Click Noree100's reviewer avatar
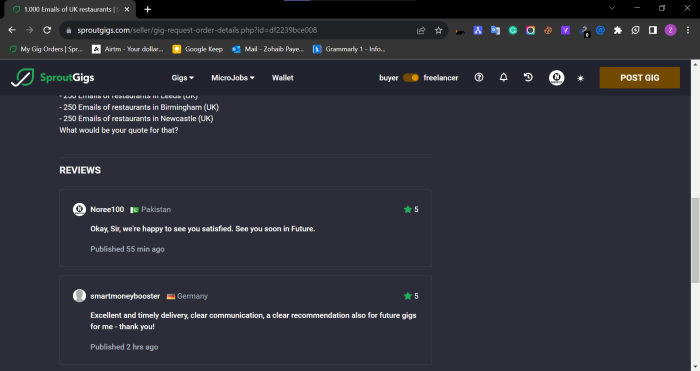The image size is (700, 371). [79, 209]
